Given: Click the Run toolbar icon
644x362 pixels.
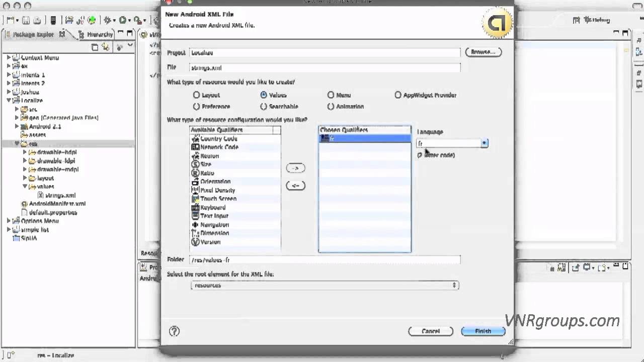Looking at the screenshot, I should 122,20.
